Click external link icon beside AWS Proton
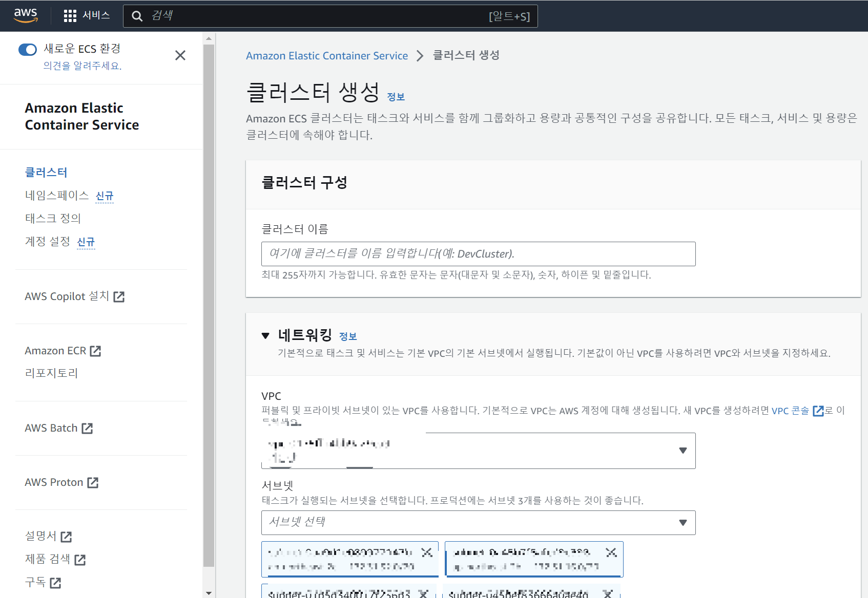This screenshot has width=868, height=598. pos(93,482)
